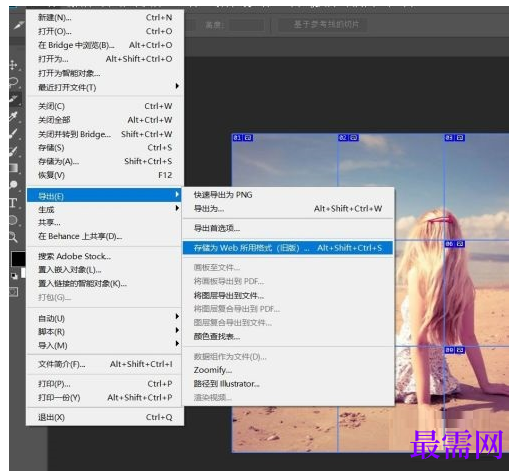Image resolution: width=522 pixels, height=476 pixels.
Task: Click the slice 03 badge on the image
Action: (454, 138)
